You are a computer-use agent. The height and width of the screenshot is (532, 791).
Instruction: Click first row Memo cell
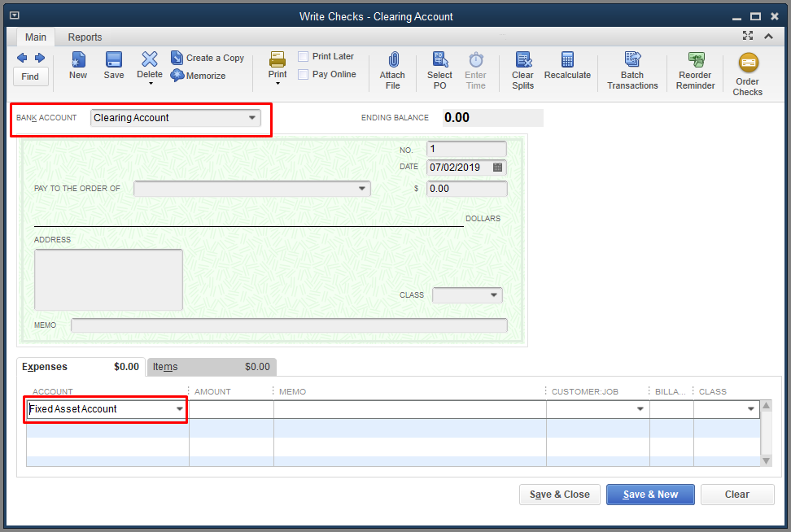[410, 409]
